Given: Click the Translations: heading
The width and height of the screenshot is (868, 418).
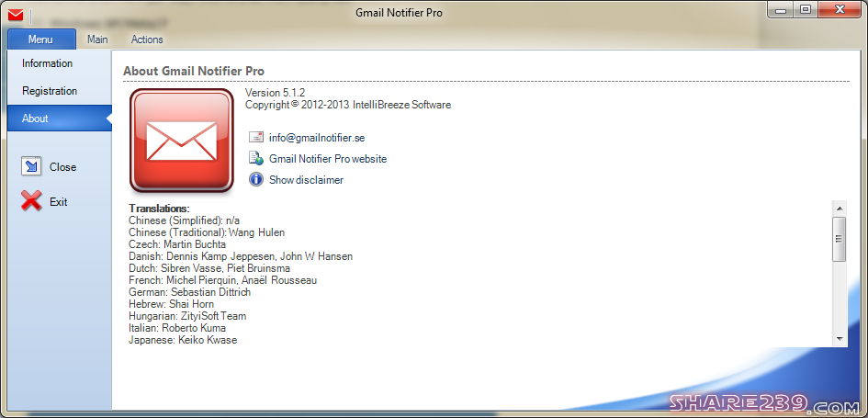Looking at the screenshot, I should (160, 209).
